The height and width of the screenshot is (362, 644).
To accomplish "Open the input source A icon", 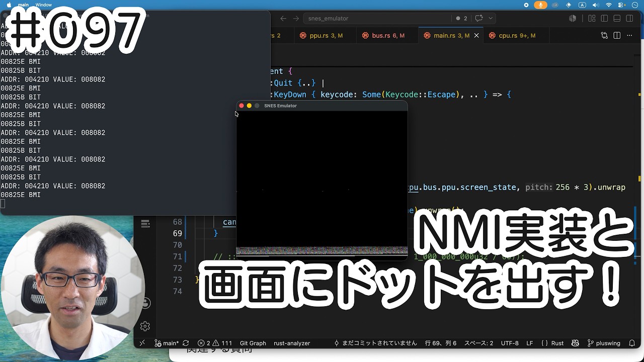I will (582, 5).
